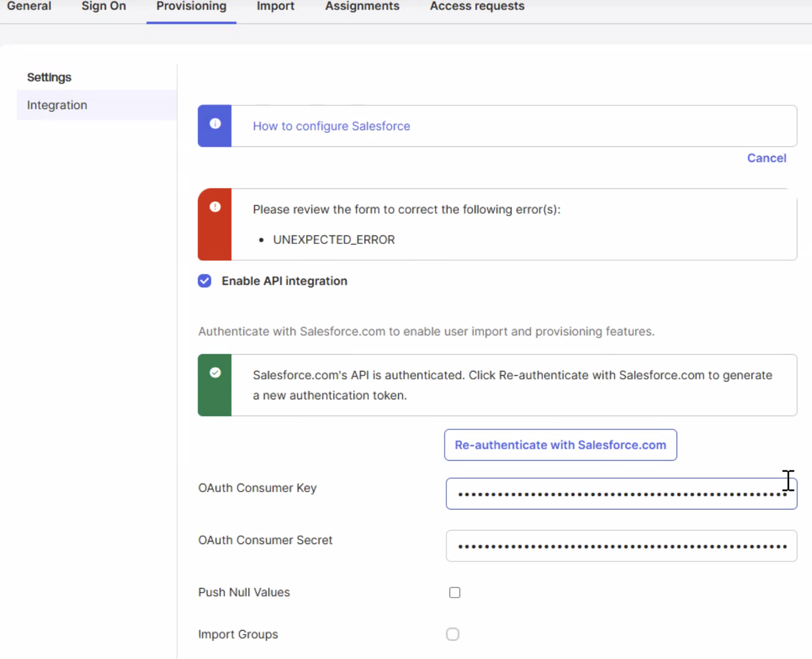Image resolution: width=812 pixels, height=659 pixels.
Task: Focus the OAuth Consumer Secret field
Action: point(621,546)
